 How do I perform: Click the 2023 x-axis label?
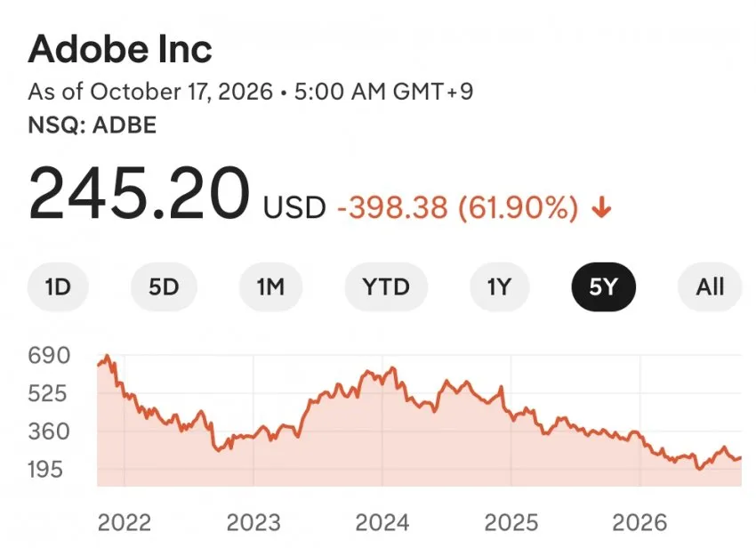click(253, 522)
